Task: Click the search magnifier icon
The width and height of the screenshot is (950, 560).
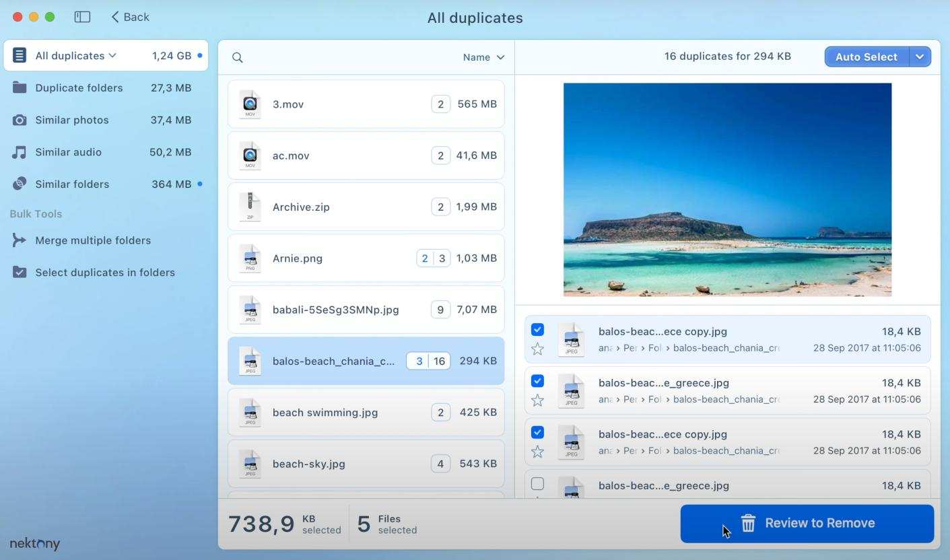Action: click(x=237, y=57)
